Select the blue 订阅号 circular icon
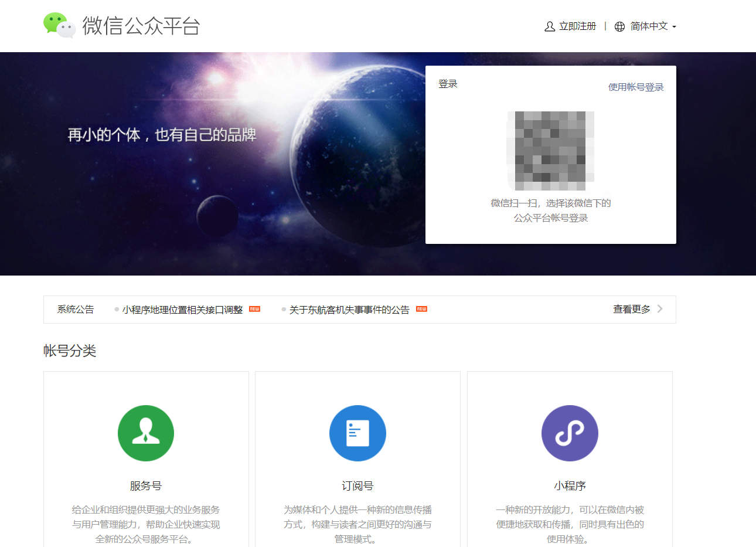Screen dimensions: 756x547 [x=357, y=433]
